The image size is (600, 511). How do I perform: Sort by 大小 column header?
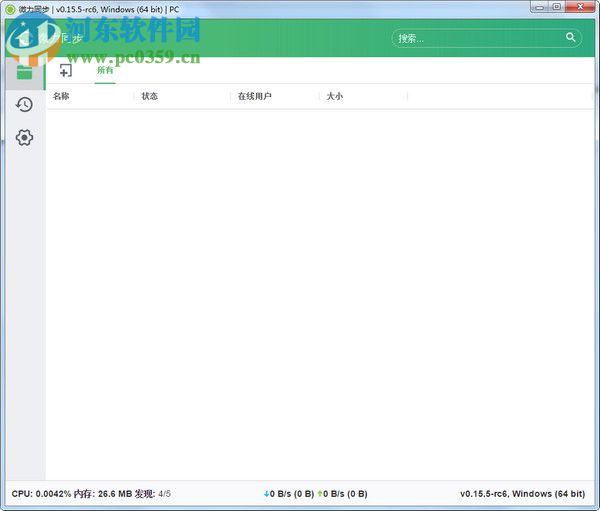coord(334,96)
